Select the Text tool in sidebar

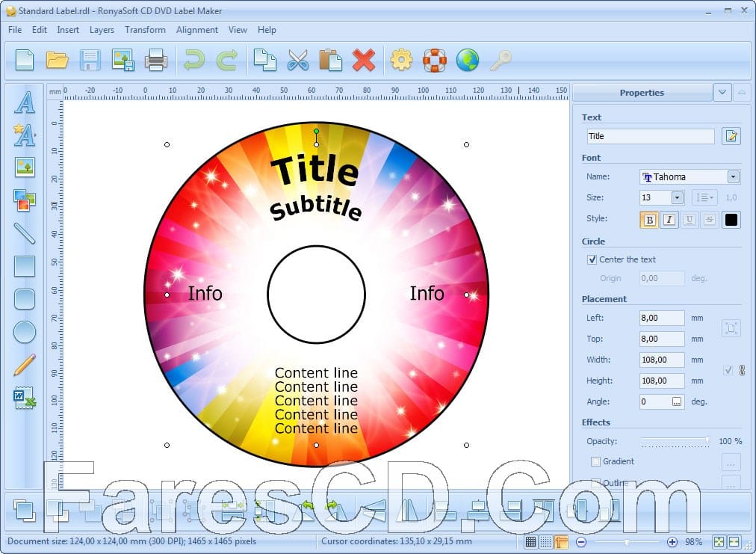24,102
